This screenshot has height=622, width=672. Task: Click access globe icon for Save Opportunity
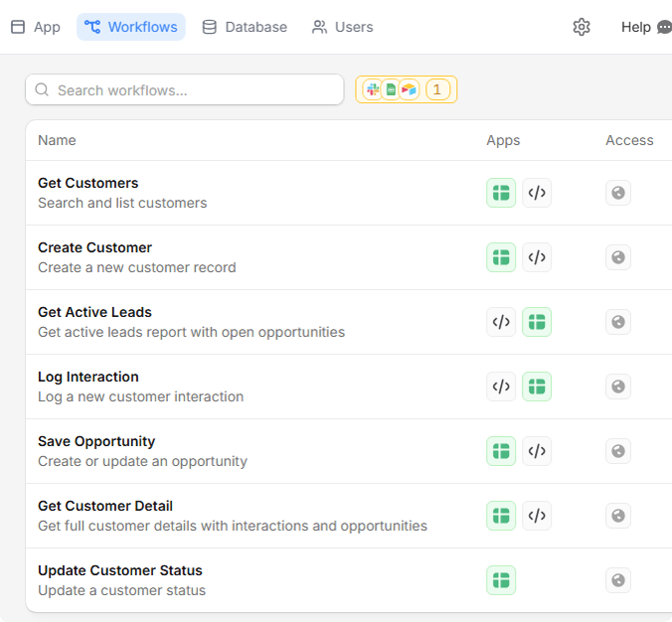coord(618,451)
